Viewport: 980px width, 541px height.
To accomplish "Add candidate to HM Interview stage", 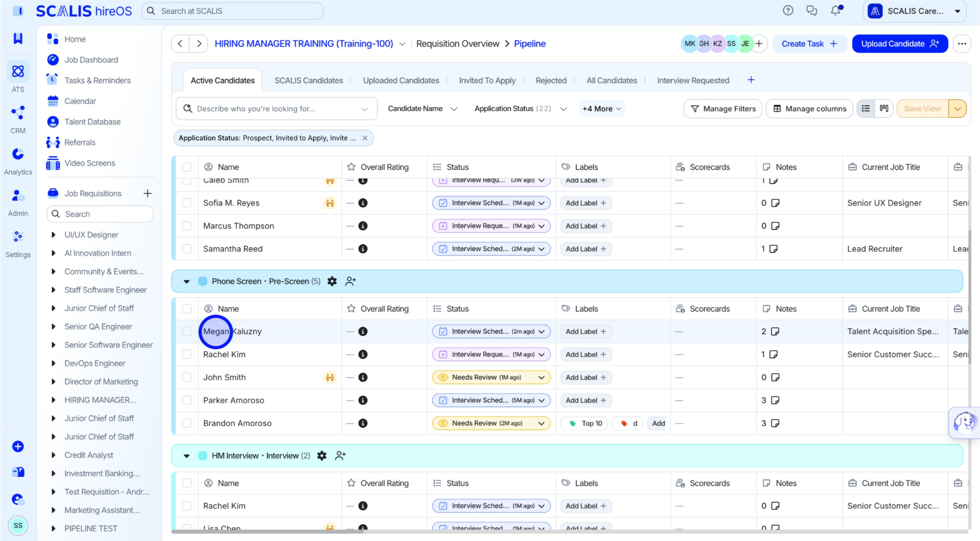I will pyautogui.click(x=340, y=456).
